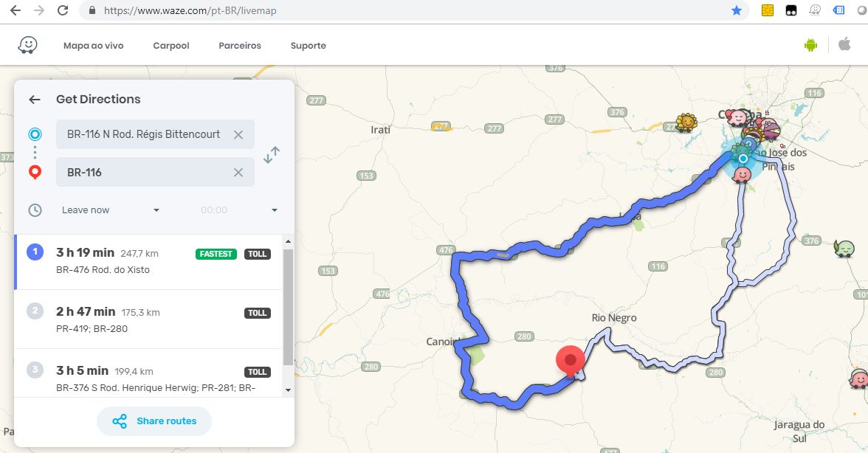Click the share icon beside Share routes
Image resolution: width=868 pixels, height=453 pixels.
click(120, 421)
